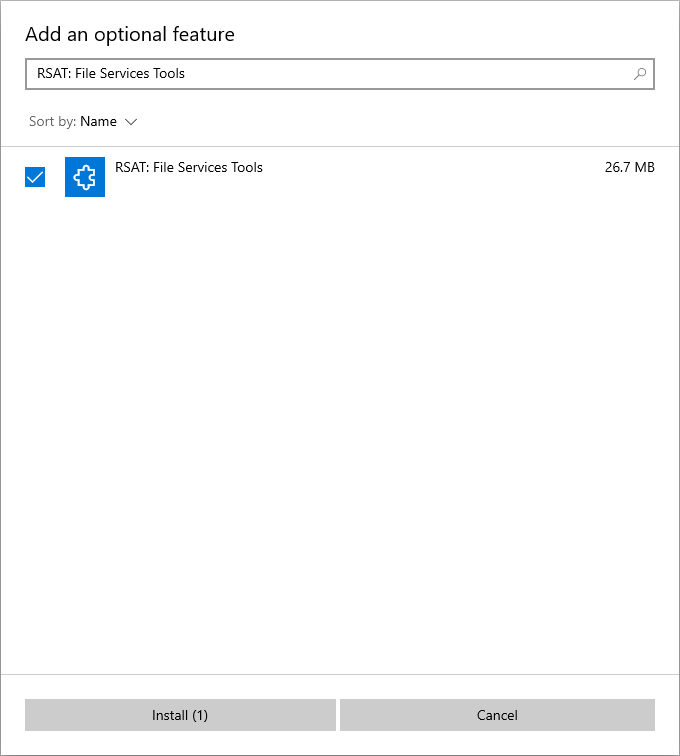Click empty space right of dialog heading
680x756 pixels.
[450, 35]
